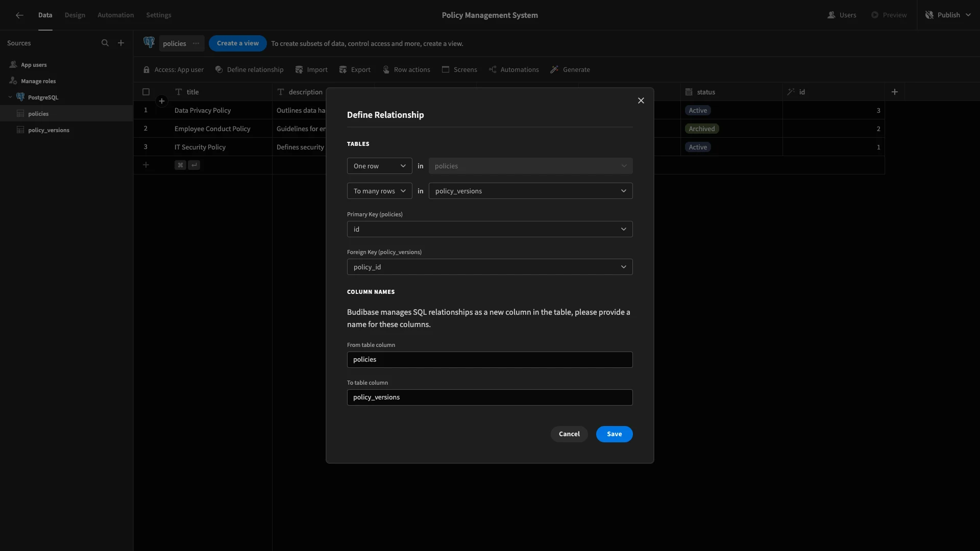980x551 pixels.
Task: Click the back arrow icon
Action: pyautogui.click(x=19, y=15)
